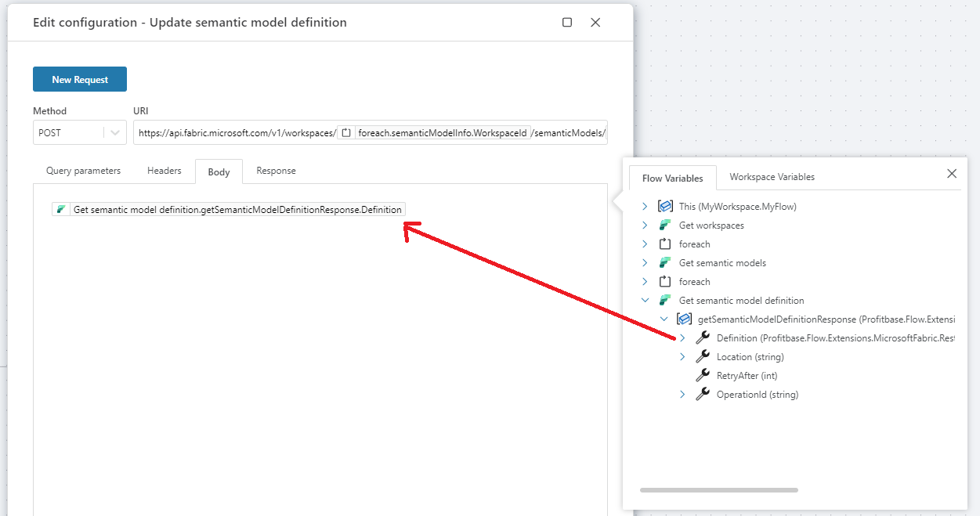Click the URI input field
Image resolution: width=980 pixels, height=516 pixels.
(x=235, y=133)
